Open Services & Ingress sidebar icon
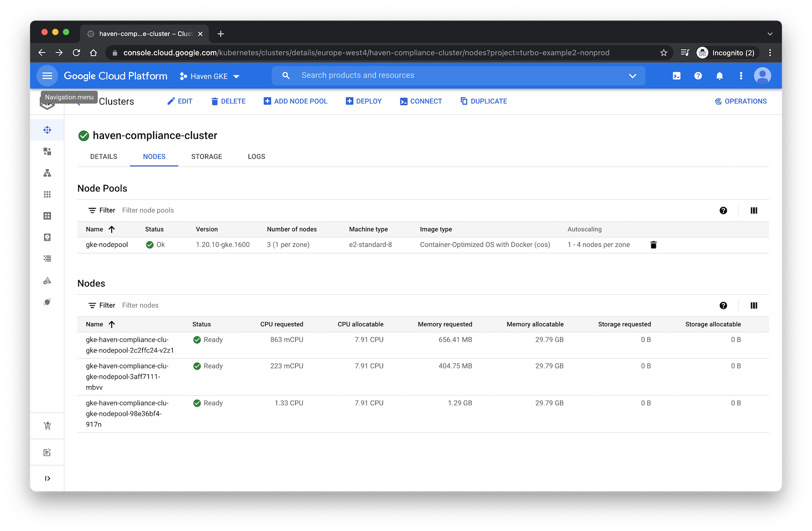Viewport: 812px width, 531px height. (x=47, y=172)
